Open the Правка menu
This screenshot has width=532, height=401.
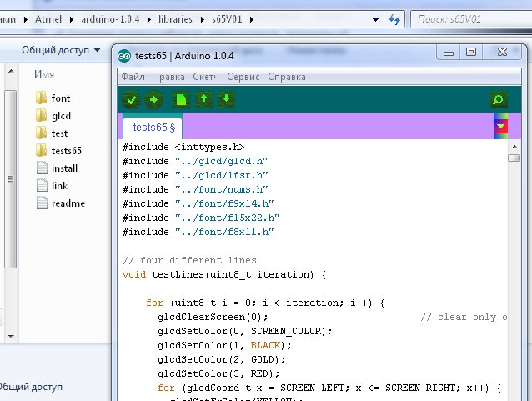coord(168,77)
